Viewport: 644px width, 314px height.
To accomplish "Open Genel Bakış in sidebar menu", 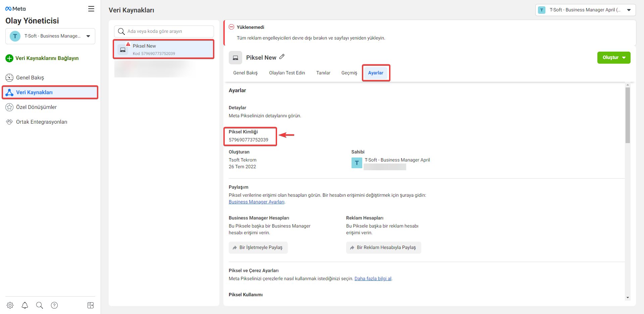I will click(x=50, y=78).
